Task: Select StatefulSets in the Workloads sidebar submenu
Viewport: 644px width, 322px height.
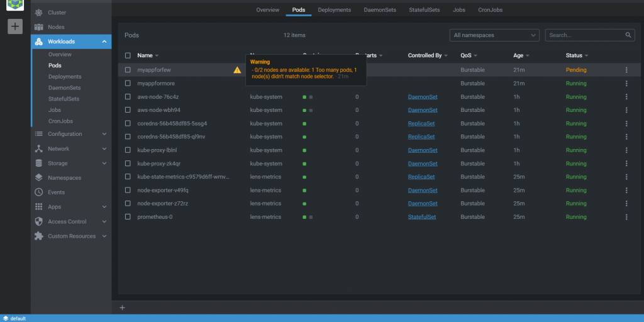Action: click(64, 99)
